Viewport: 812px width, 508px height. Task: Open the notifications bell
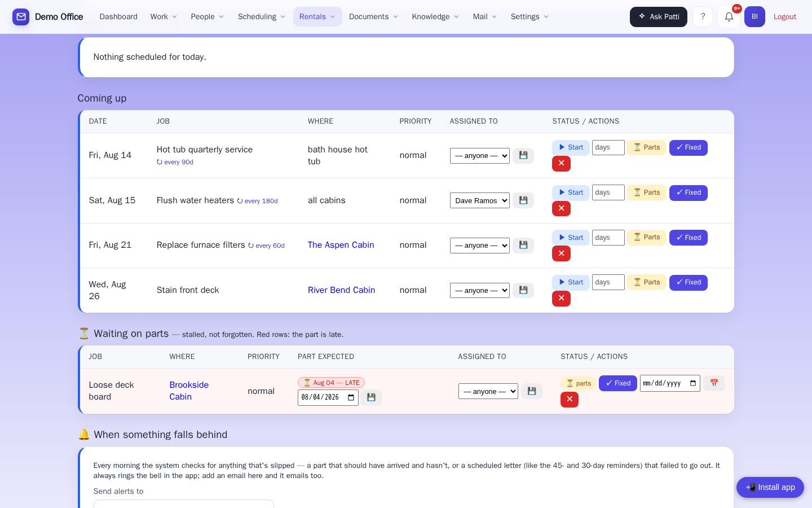[729, 17]
